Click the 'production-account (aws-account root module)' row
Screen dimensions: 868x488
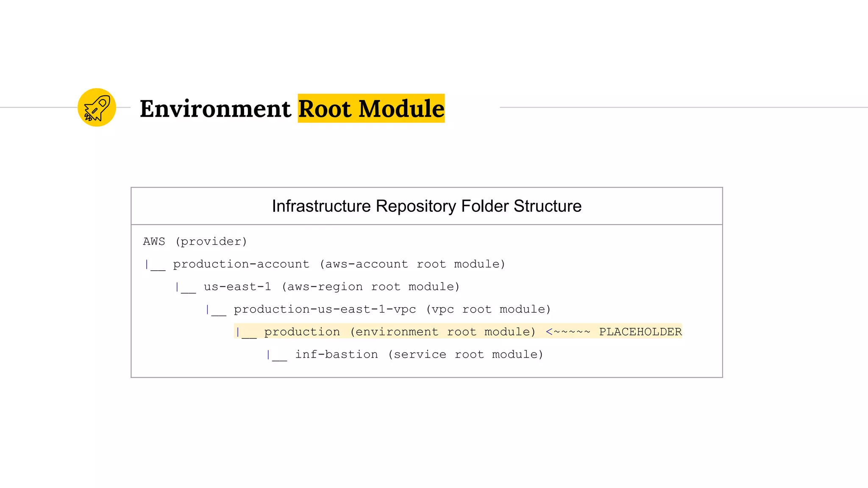325,264
